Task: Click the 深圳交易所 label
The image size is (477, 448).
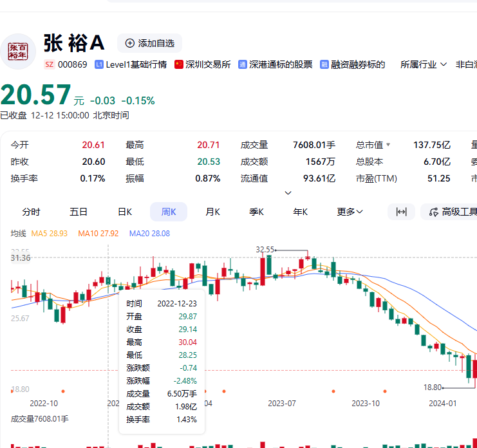Action: [208, 64]
